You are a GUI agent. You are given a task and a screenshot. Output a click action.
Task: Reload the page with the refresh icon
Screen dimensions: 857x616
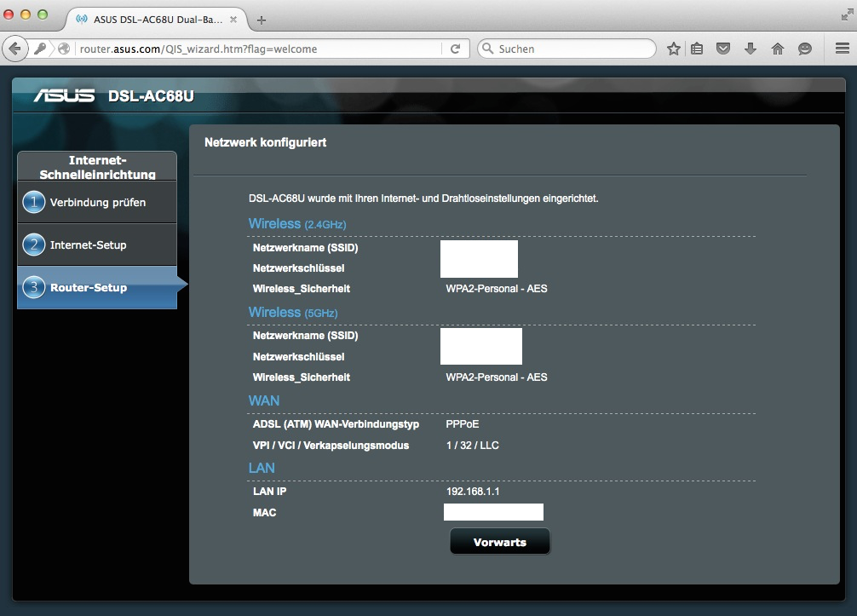pyautogui.click(x=455, y=49)
